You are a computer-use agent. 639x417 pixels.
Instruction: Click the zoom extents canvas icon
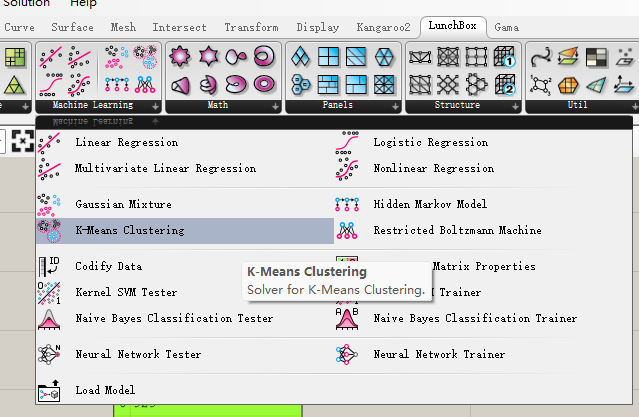[x=23, y=141]
